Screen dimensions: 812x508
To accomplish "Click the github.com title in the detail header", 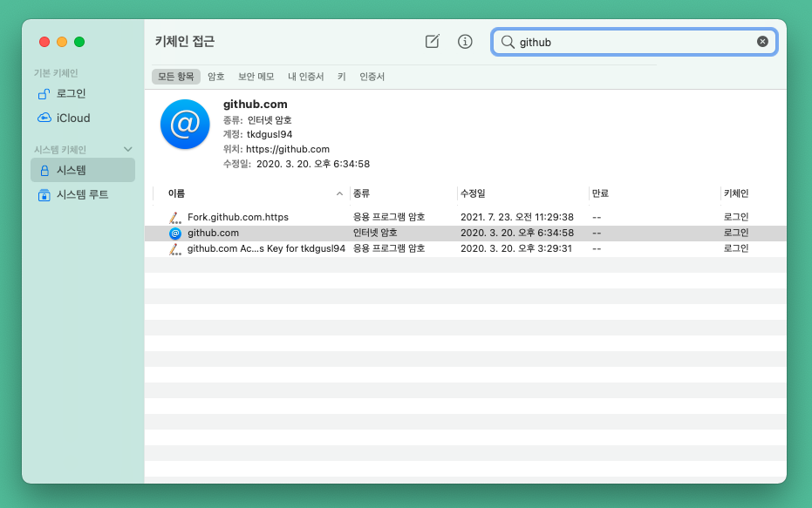I will point(255,104).
